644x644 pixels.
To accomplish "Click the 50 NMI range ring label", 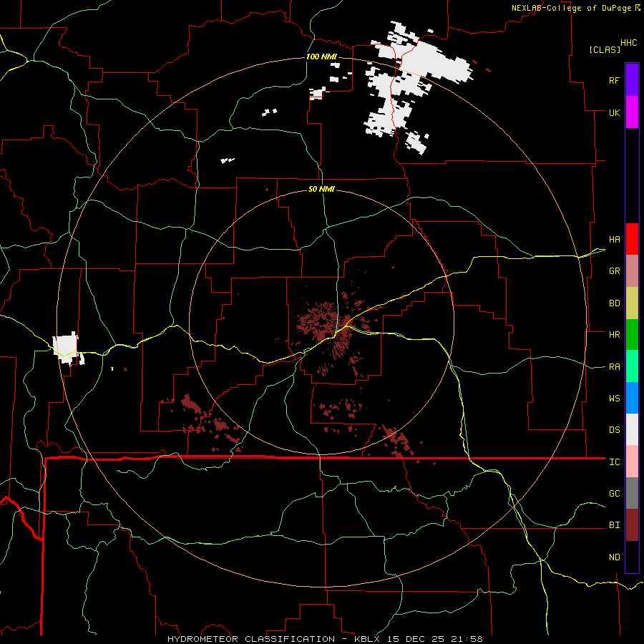I will 321,189.
